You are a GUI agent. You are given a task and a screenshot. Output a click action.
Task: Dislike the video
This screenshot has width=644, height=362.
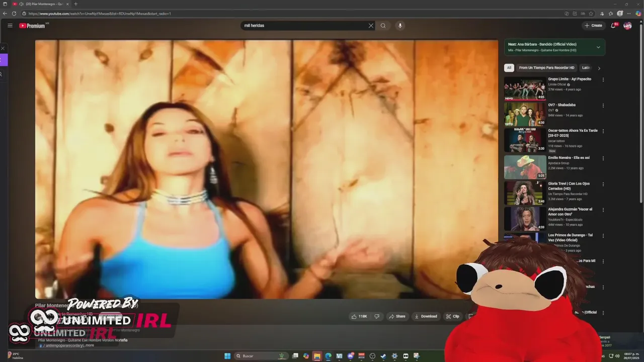coord(377,316)
